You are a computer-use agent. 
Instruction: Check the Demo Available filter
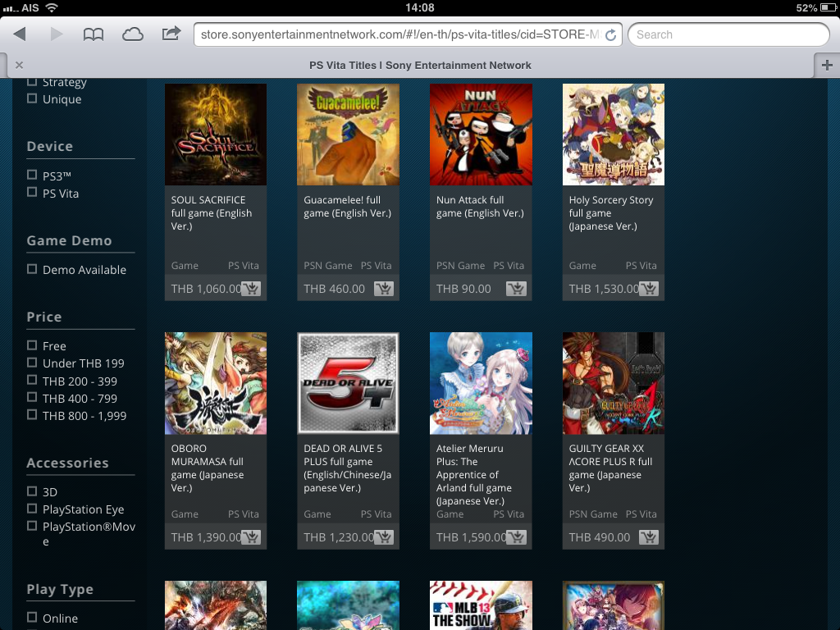point(32,269)
